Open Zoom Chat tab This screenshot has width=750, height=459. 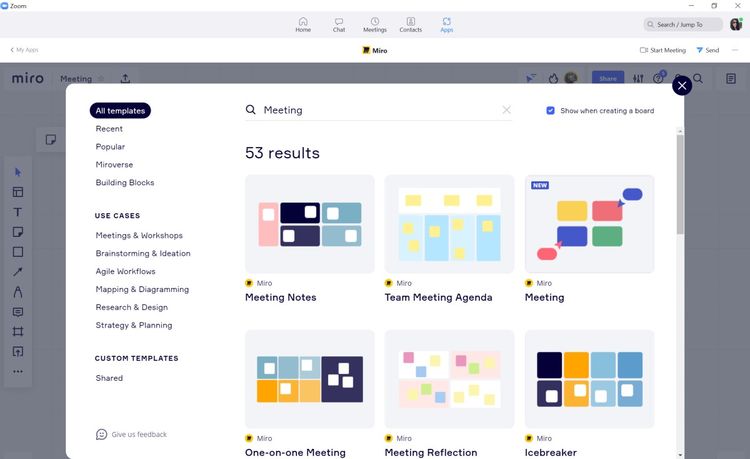[339, 25]
